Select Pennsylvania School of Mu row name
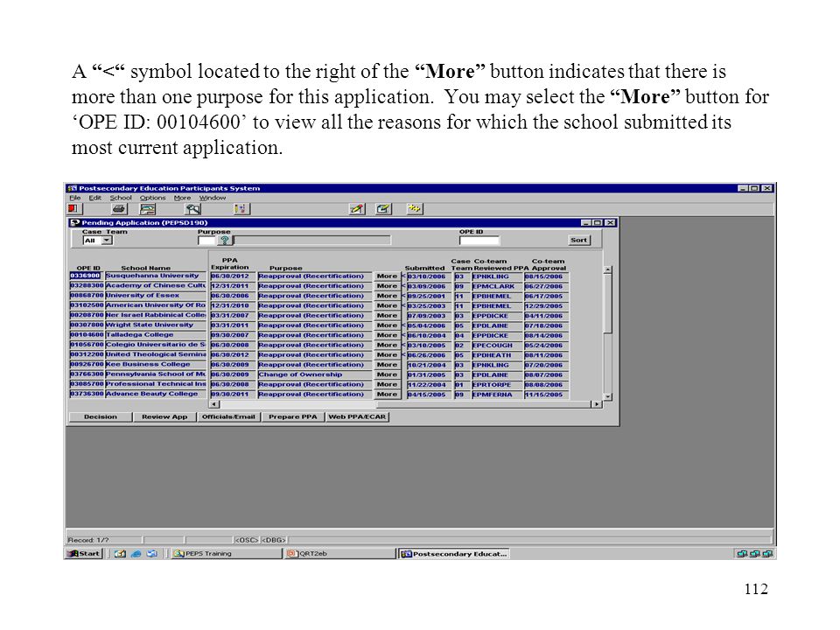 [x=156, y=374]
